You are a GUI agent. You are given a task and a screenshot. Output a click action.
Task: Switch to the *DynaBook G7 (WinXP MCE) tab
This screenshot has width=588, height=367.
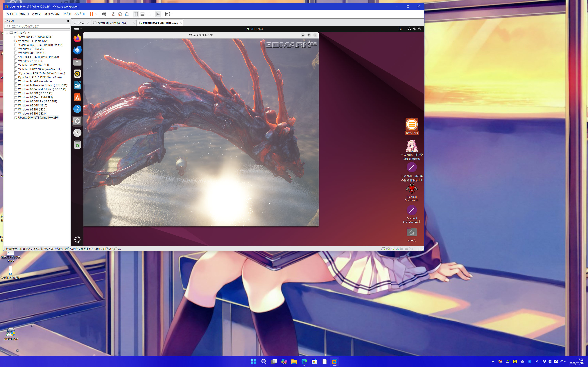(x=112, y=23)
